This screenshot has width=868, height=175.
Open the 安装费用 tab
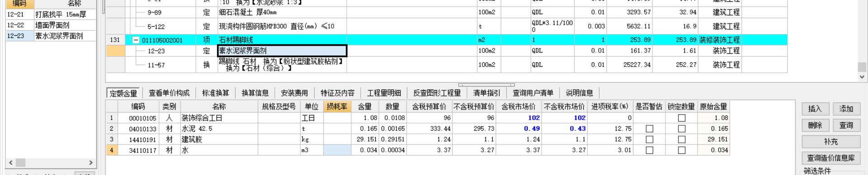point(294,93)
